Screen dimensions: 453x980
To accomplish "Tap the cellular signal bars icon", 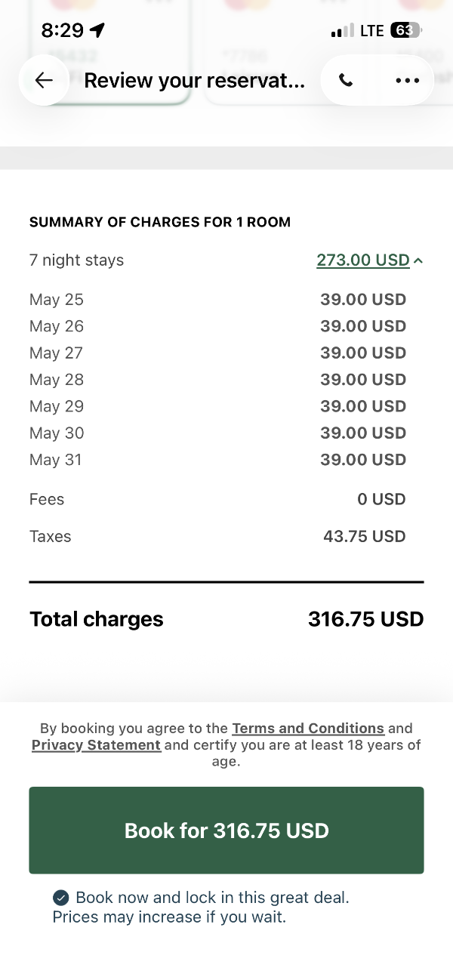I will [x=342, y=31].
